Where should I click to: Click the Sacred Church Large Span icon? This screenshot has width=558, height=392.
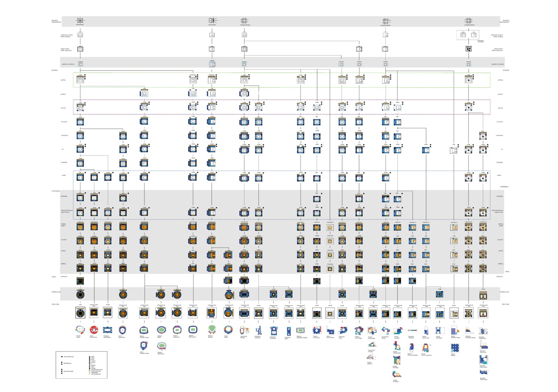click(426, 348)
